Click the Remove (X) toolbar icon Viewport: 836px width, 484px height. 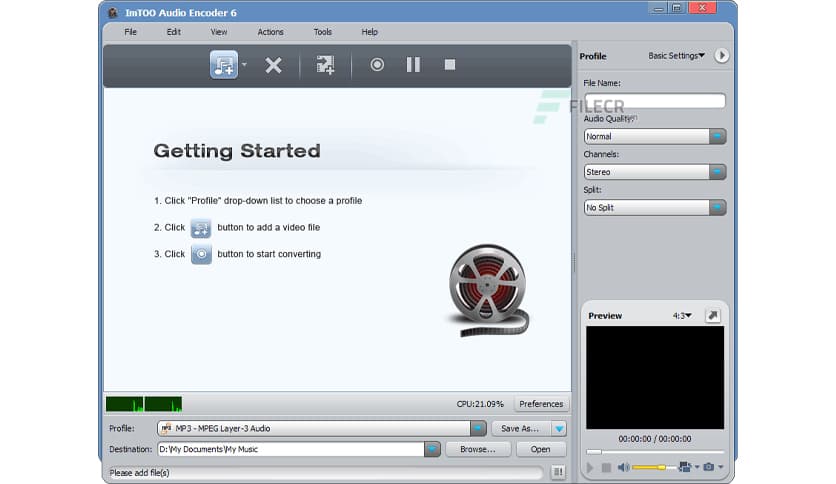[x=273, y=65]
